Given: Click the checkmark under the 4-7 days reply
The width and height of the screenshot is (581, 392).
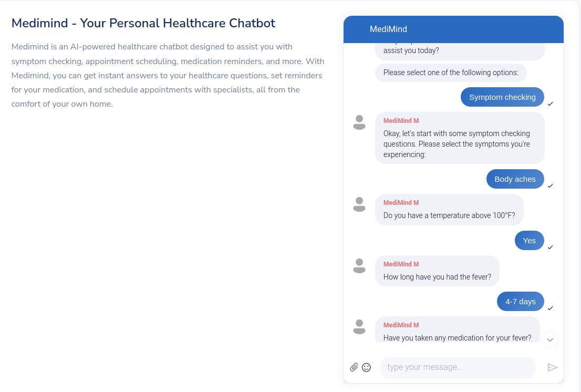Looking at the screenshot, I should 550,308.
